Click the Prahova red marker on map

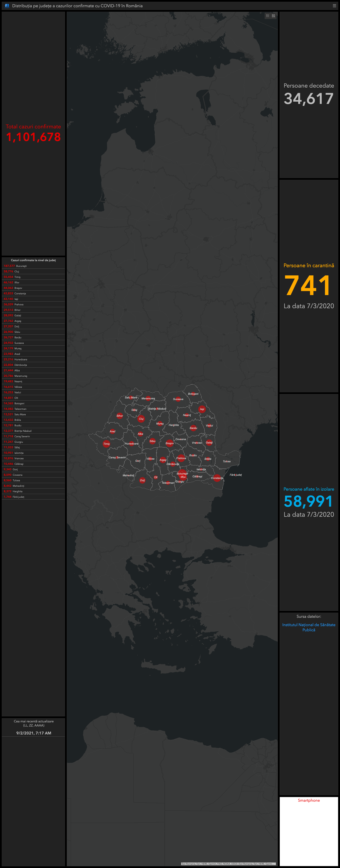181,458
